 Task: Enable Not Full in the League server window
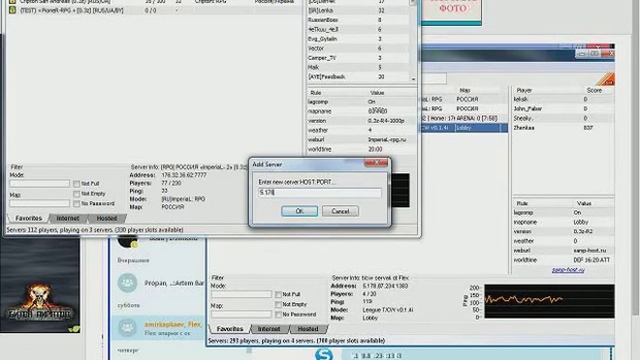point(278,294)
